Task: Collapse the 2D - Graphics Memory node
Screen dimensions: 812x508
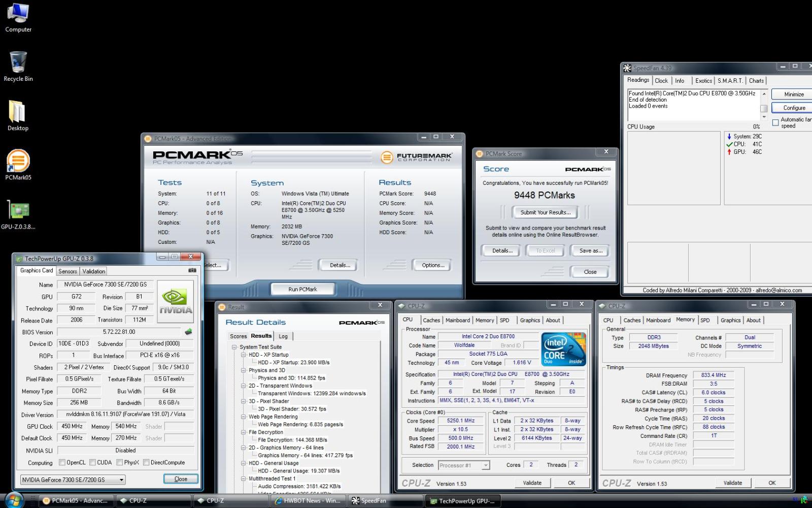Action: [244, 448]
